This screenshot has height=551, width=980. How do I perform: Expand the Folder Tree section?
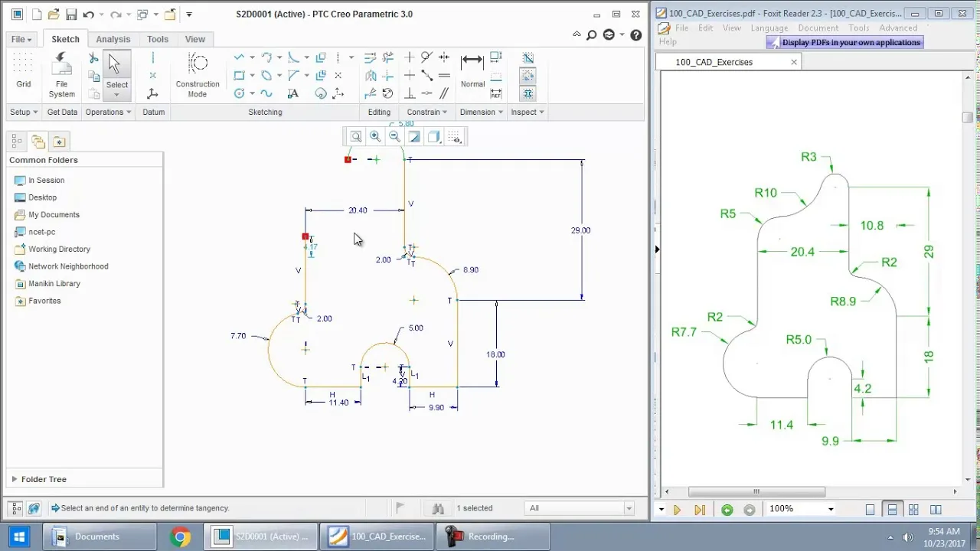38,479
